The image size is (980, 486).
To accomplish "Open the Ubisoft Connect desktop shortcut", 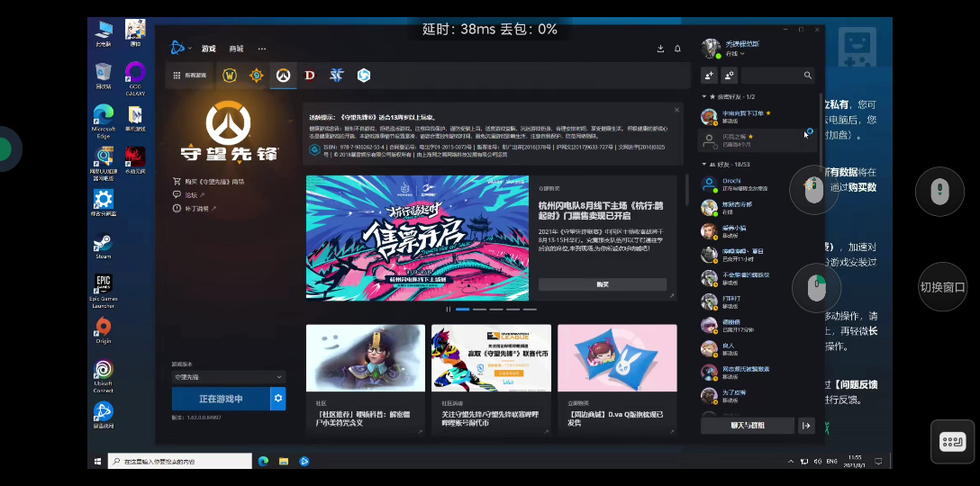I will pos(103,377).
